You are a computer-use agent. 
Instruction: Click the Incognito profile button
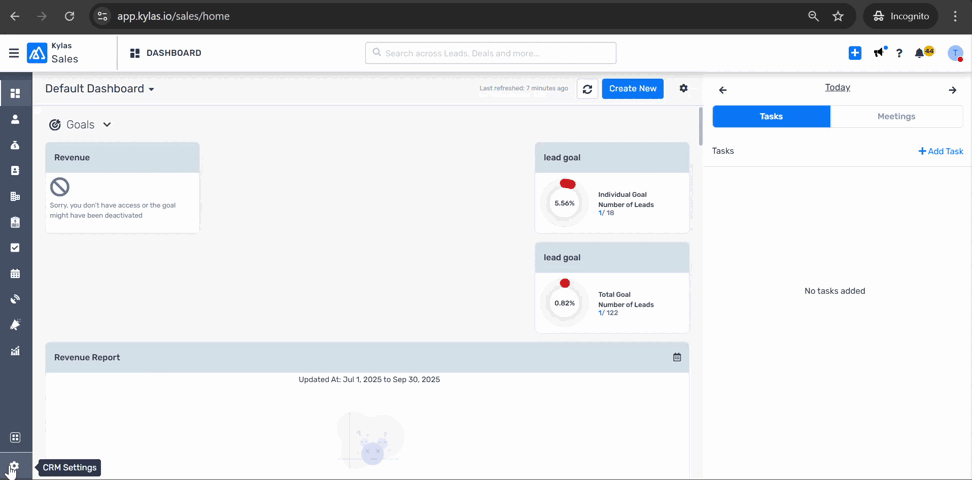tap(901, 16)
